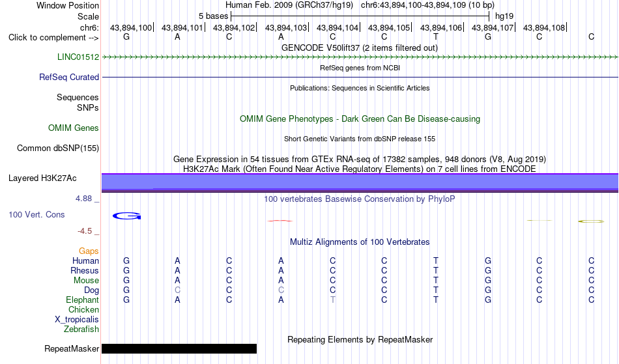Image resolution: width=619 pixels, height=364 pixels.
Task: Click the LINC01512 green arrow gene line
Action: pos(360,57)
